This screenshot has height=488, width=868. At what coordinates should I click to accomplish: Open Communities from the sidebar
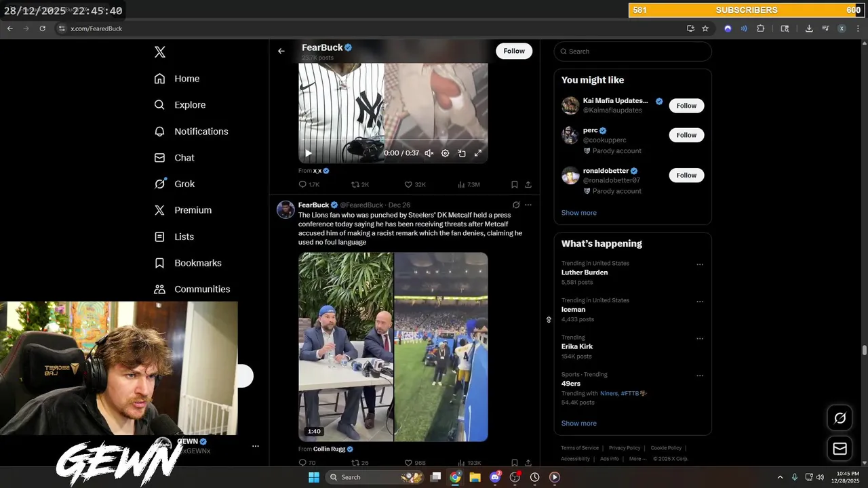pos(192,289)
